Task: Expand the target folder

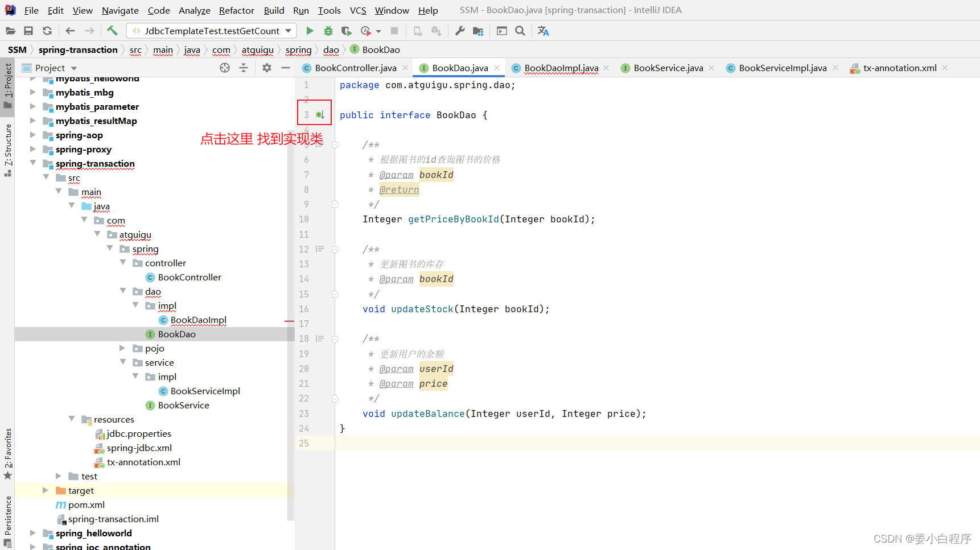Action: [46, 490]
